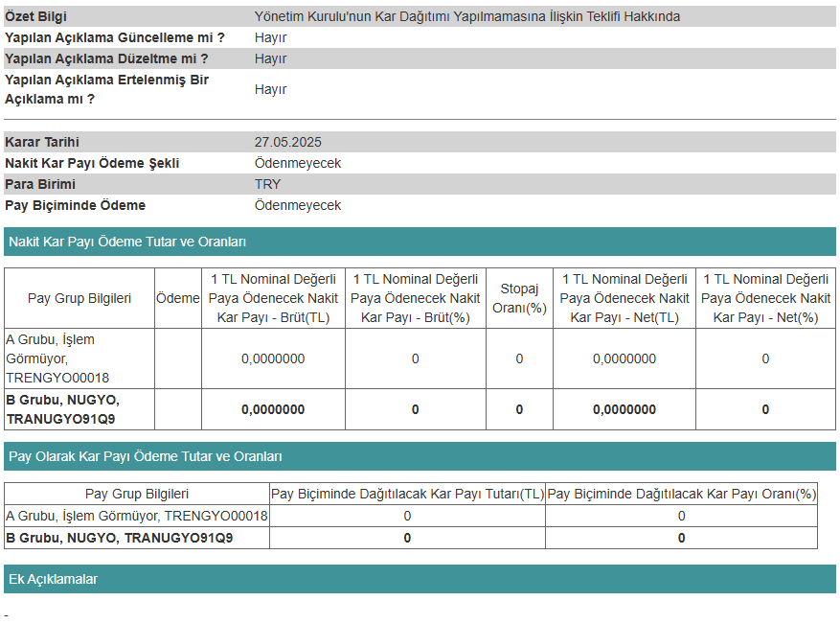
Task: Click the 'Hayır' value for Ertelenmiş row
Action: pos(270,89)
